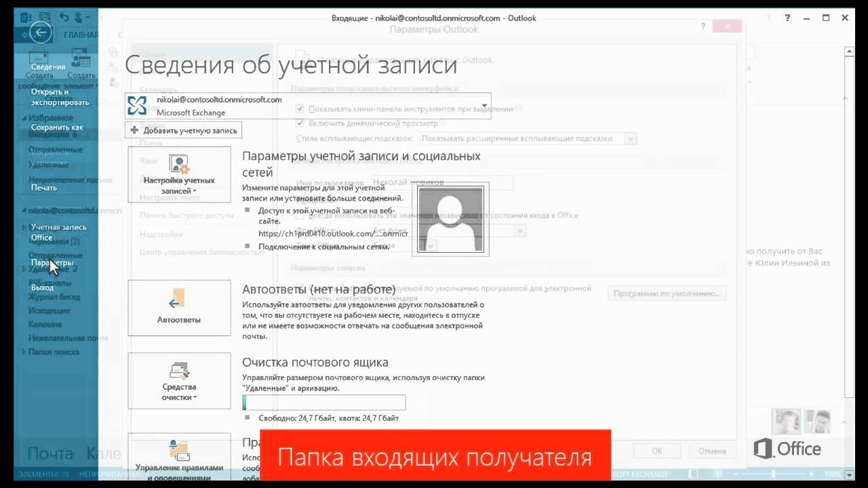This screenshot has height=488, width=868.
Task: Open the Исходящие folder
Action: [x=49, y=310]
